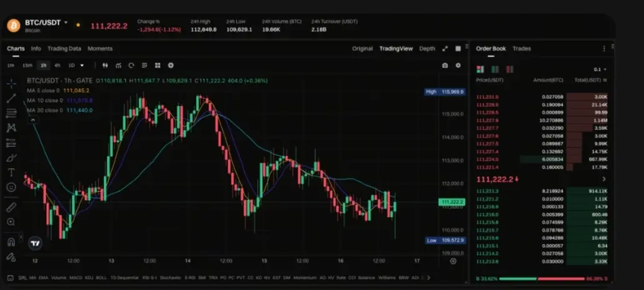
Task: Expand more bottom indicators with right chevron
Action: point(429,277)
